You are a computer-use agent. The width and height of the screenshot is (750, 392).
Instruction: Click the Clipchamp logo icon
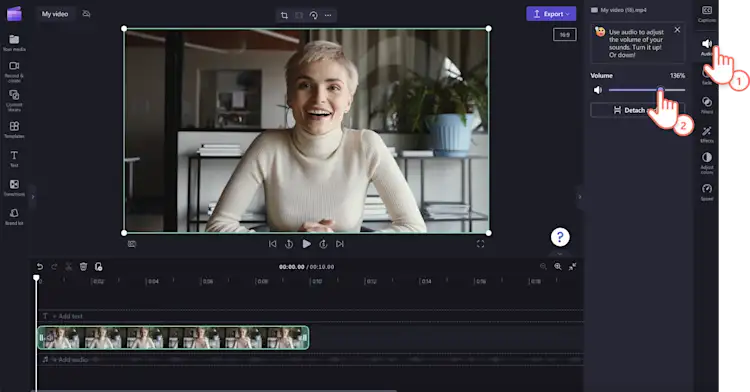tap(14, 13)
